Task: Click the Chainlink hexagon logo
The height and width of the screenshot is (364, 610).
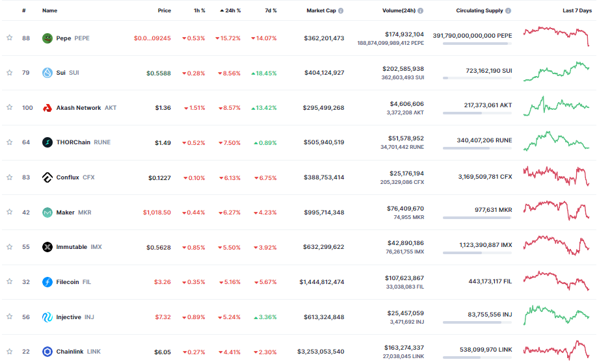Action: [47, 352]
